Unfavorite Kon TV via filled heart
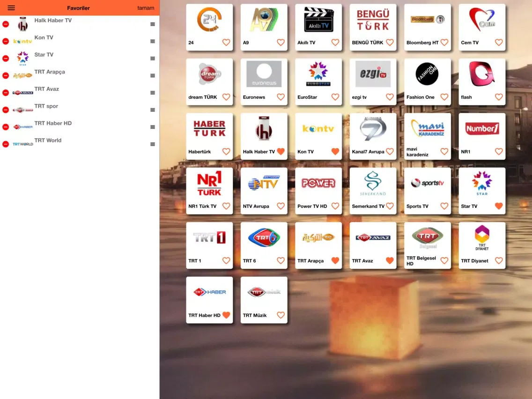 tap(335, 151)
